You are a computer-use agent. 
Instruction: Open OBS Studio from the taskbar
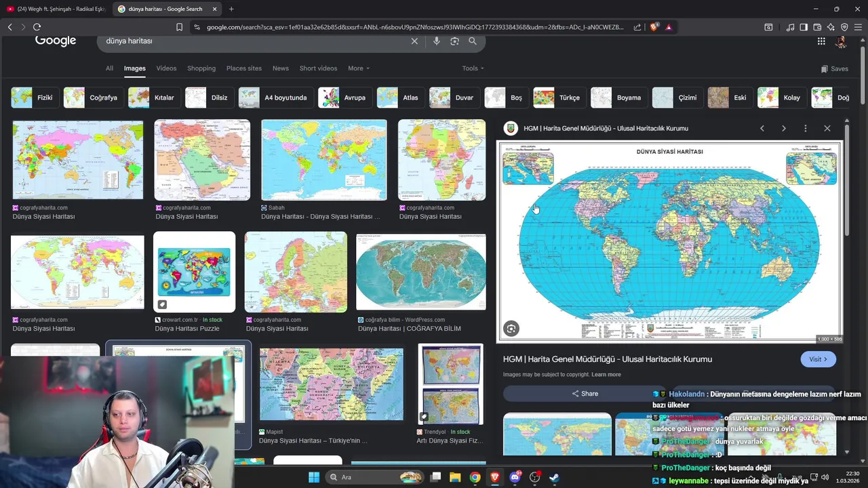point(534,477)
